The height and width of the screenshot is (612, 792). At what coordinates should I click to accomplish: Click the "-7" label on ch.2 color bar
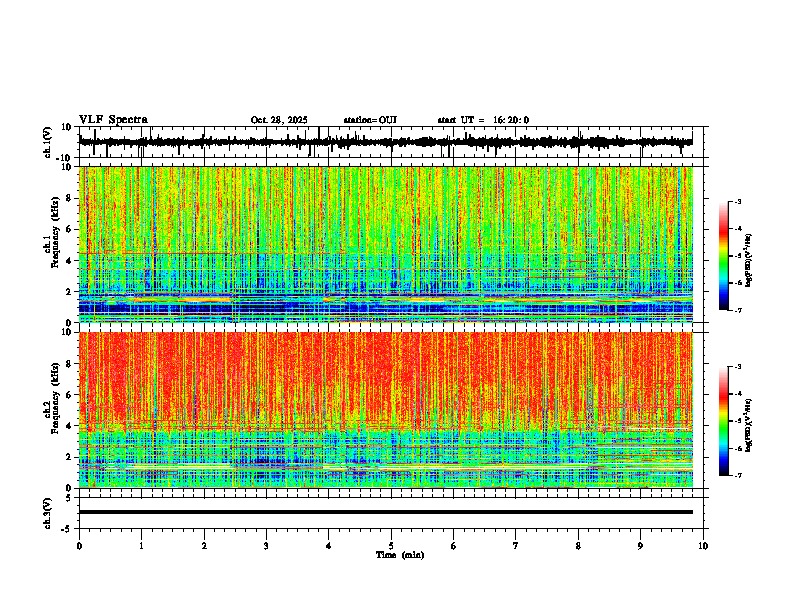pos(738,475)
